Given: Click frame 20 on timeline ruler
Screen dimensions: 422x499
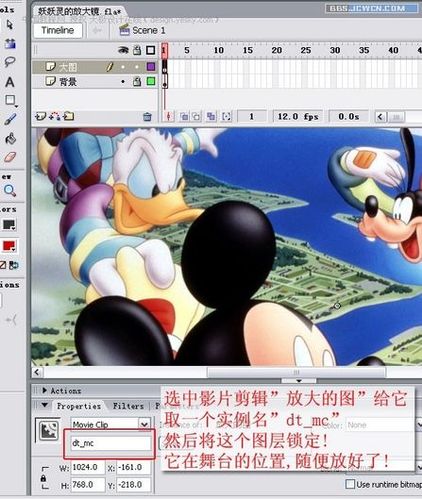Looking at the screenshot, I should [x=276, y=50].
